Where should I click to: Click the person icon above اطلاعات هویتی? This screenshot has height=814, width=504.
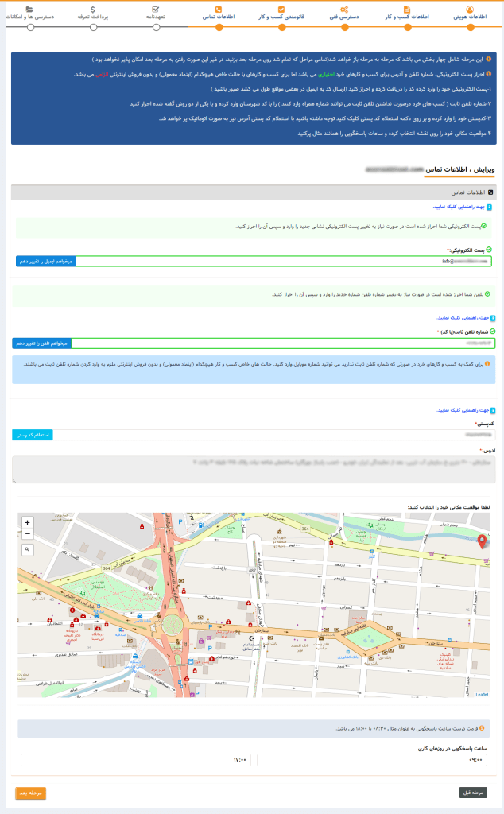[x=470, y=10]
